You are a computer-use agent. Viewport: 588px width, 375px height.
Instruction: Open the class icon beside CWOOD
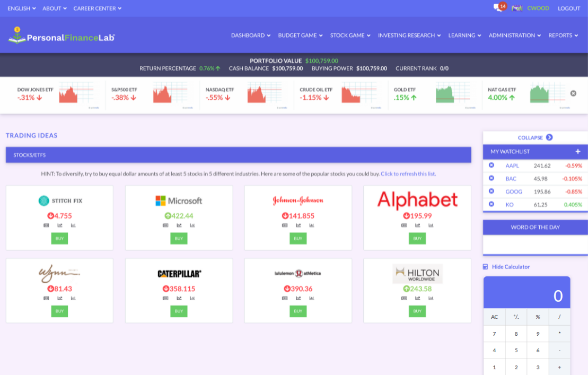point(517,8)
